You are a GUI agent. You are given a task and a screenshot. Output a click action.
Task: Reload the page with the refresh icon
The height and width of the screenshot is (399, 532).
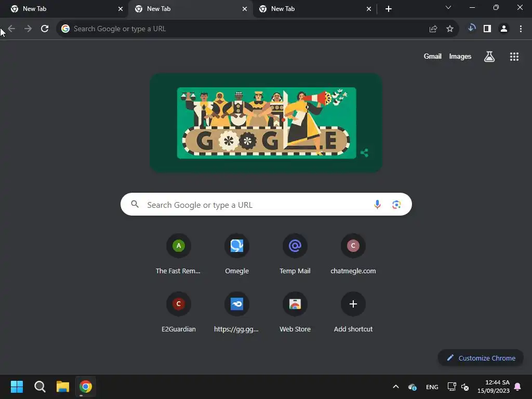point(45,29)
